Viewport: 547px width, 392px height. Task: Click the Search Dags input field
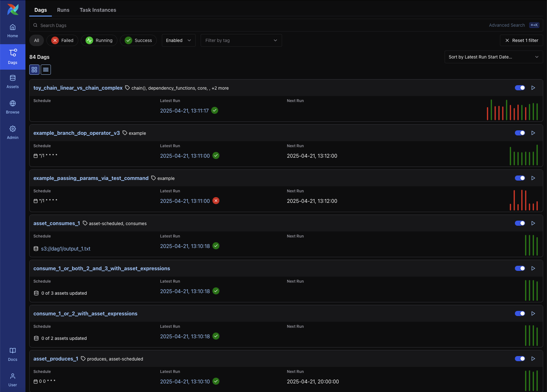click(x=254, y=25)
